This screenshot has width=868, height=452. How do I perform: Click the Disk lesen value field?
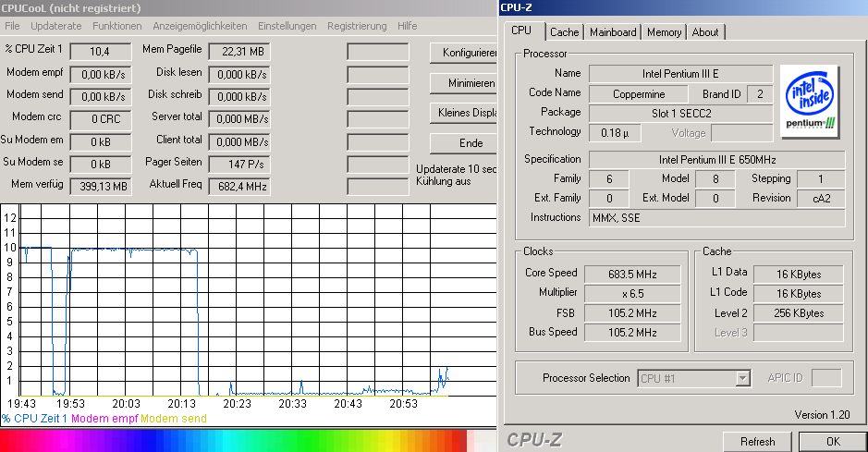(x=239, y=74)
